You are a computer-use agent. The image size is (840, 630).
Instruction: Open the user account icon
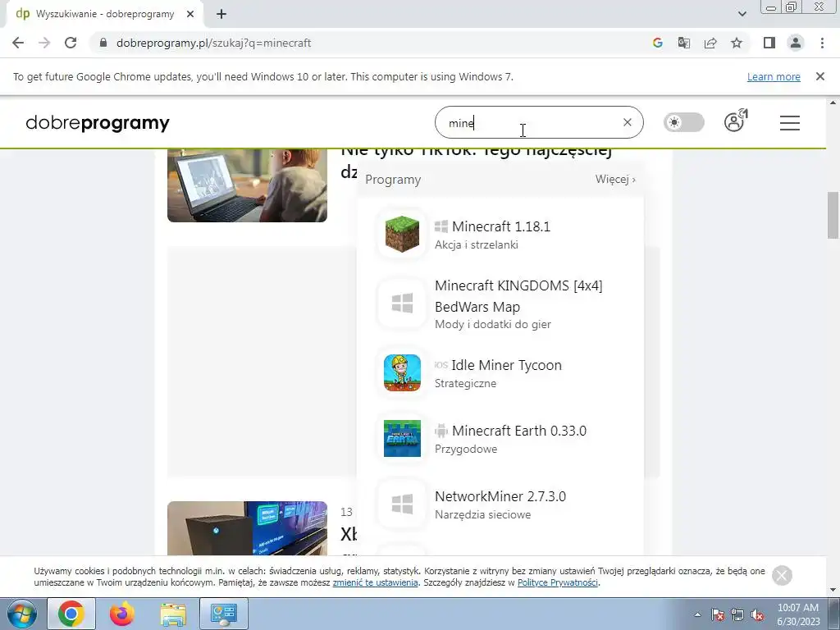(x=736, y=121)
